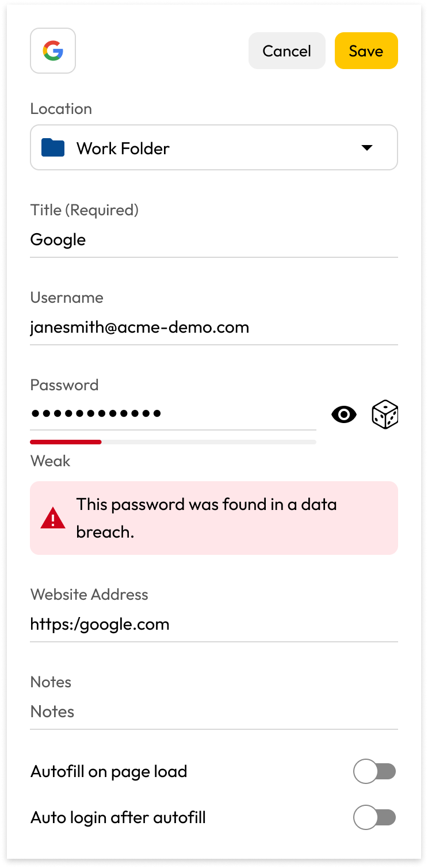Enable Autofill on page load
The height and width of the screenshot is (868, 428).
point(375,771)
